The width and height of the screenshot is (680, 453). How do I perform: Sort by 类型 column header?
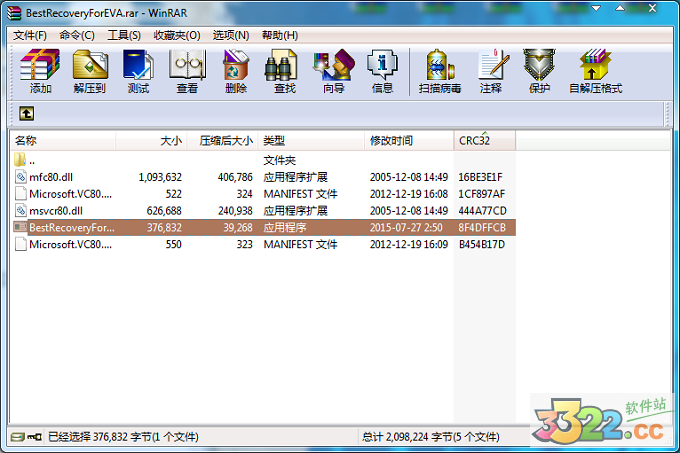tap(311, 140)
